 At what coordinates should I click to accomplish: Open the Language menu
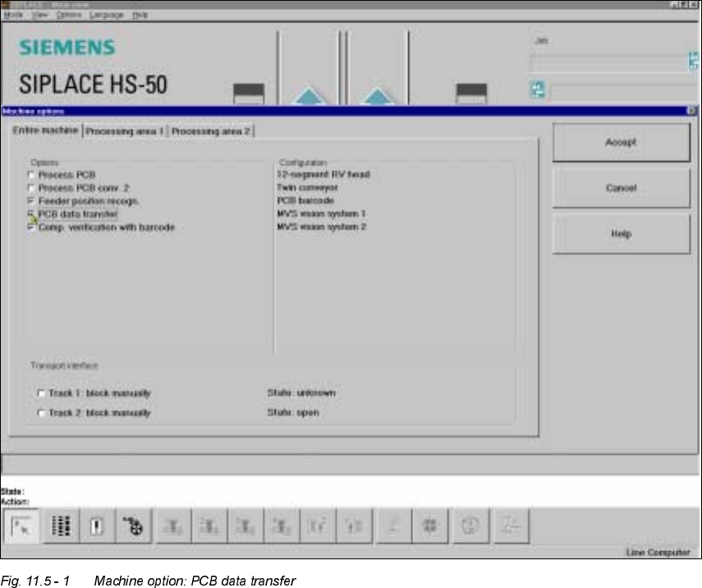[107, 15]
